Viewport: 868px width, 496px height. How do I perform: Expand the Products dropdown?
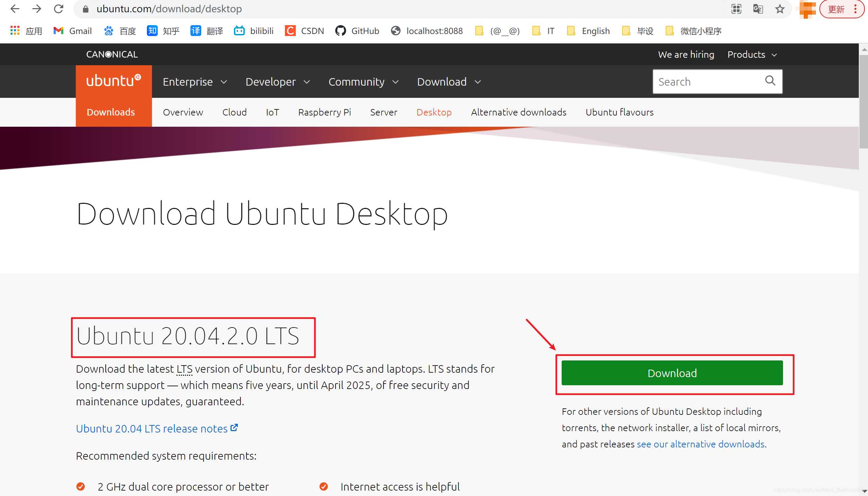pyautogui.click(x=752, y=54)
